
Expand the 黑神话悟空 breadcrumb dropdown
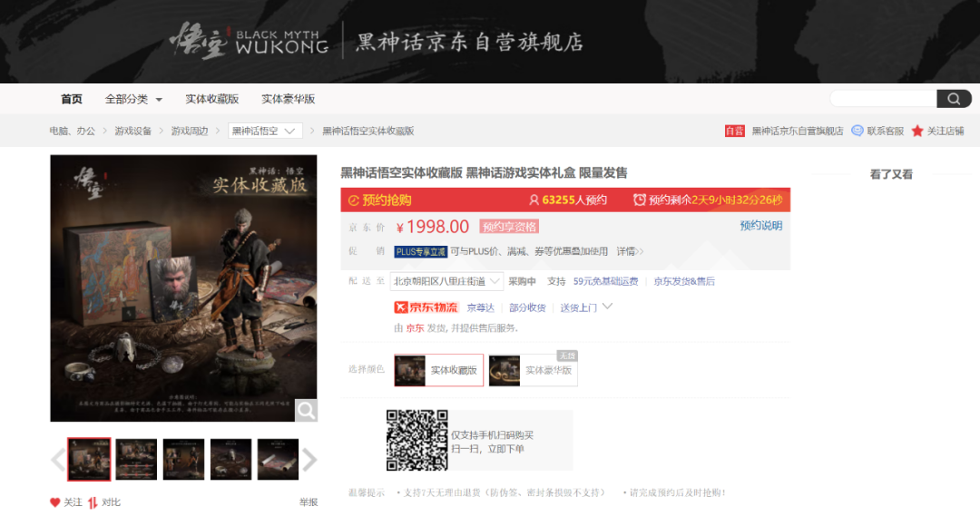265,131
